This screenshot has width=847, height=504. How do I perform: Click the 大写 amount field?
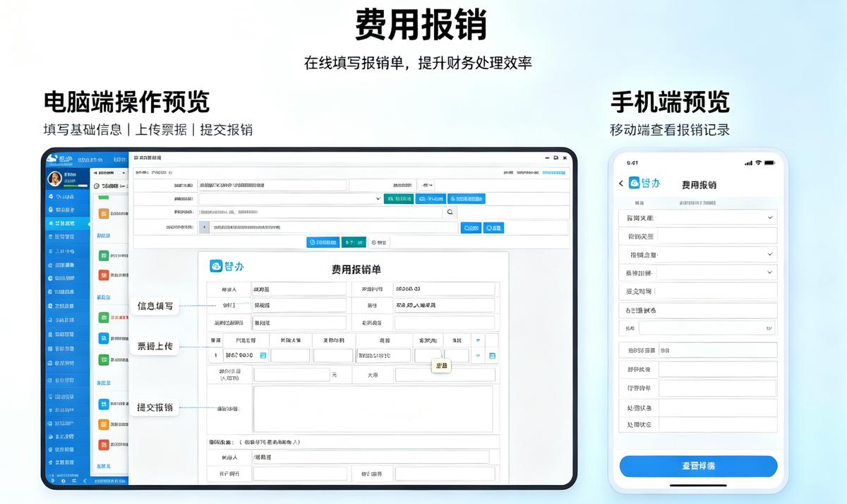point(445,375)
